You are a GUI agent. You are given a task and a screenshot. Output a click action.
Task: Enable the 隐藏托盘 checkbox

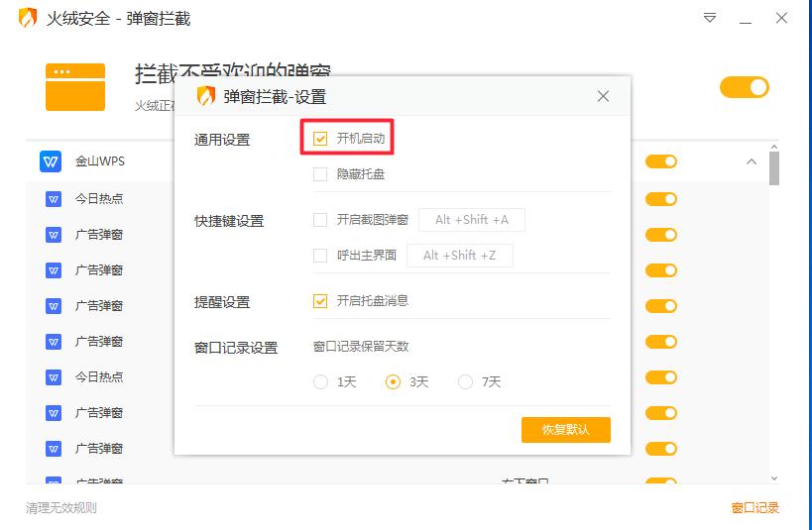tap(320, 174)
